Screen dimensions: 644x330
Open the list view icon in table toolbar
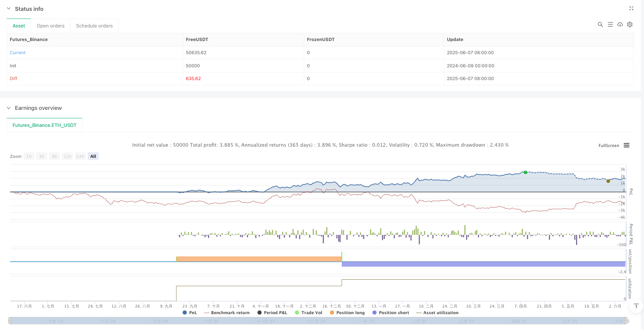pyautogui.click(x=610, y=24)
